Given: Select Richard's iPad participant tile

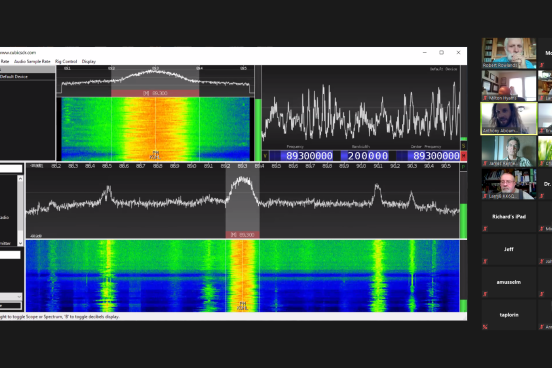Looking at the screenshot, I should tap(509, 217).
